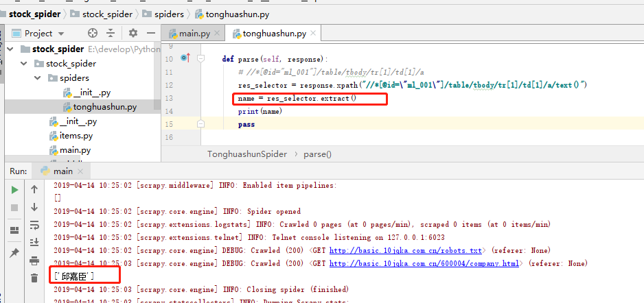644x303 pixels.
Task: Click the Print console output icon
Action: pyautogui.click(x=34, y=260)
